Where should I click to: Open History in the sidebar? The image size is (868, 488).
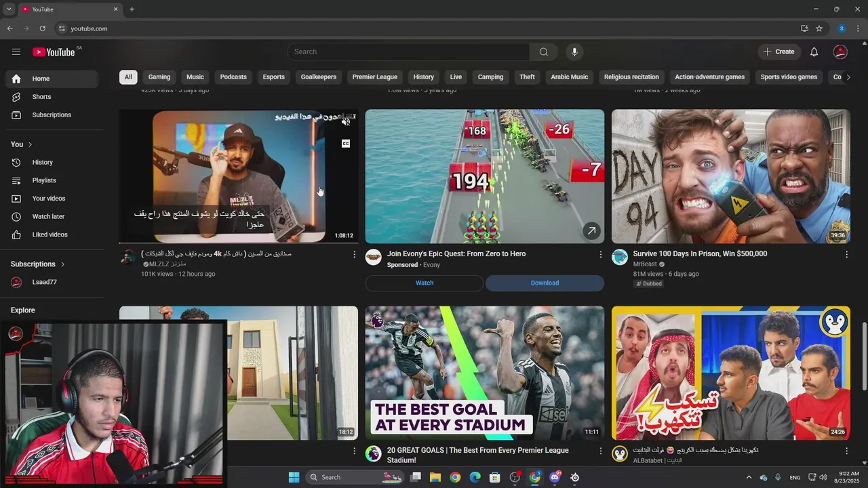(52, 162)
